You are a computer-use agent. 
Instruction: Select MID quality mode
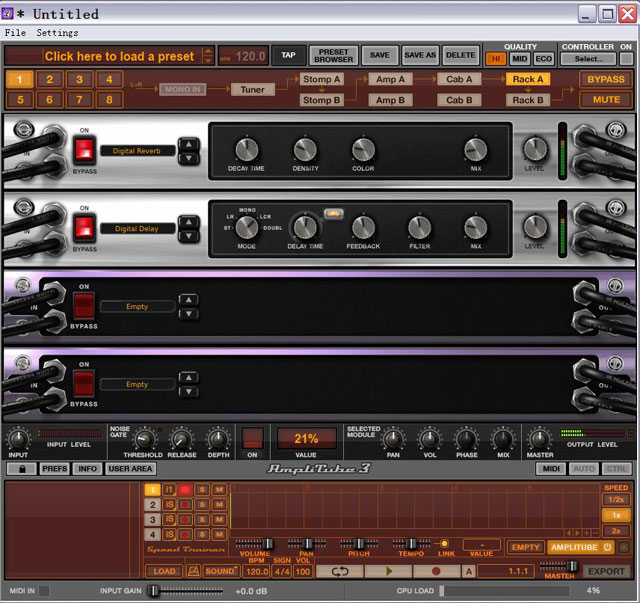pos(519,59)
